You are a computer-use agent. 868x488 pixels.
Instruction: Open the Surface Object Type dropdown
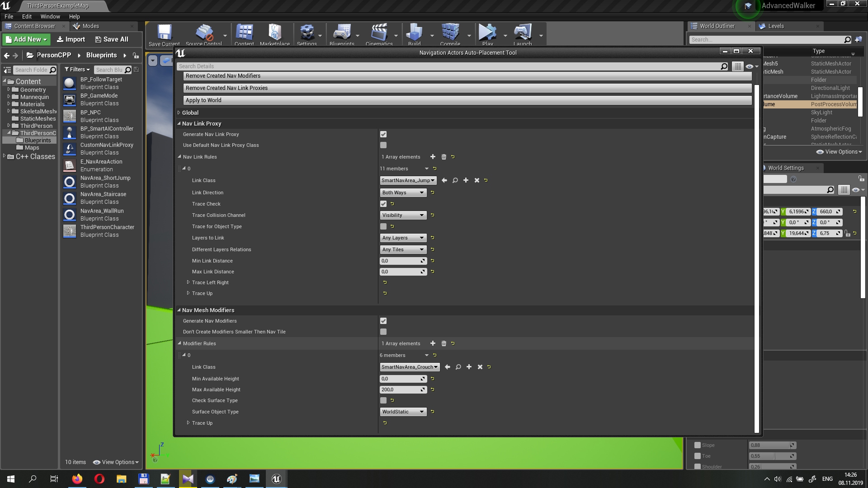pos(403,412)
